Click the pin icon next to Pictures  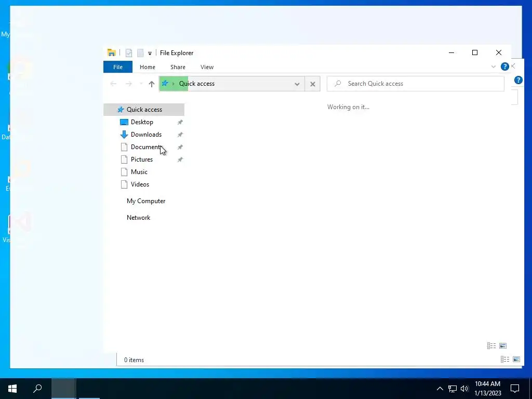click(x=180, y=159)
